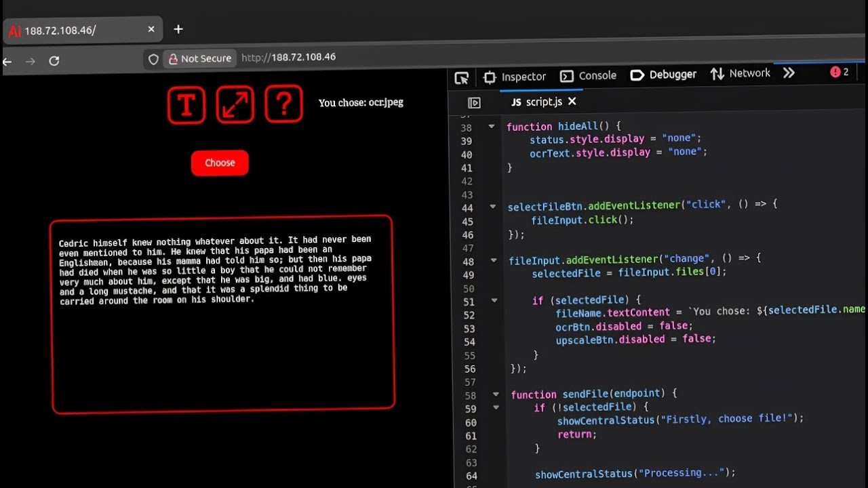Click line number 39 in the gutter
Screen dimensions: 868x488
[466, 141]
